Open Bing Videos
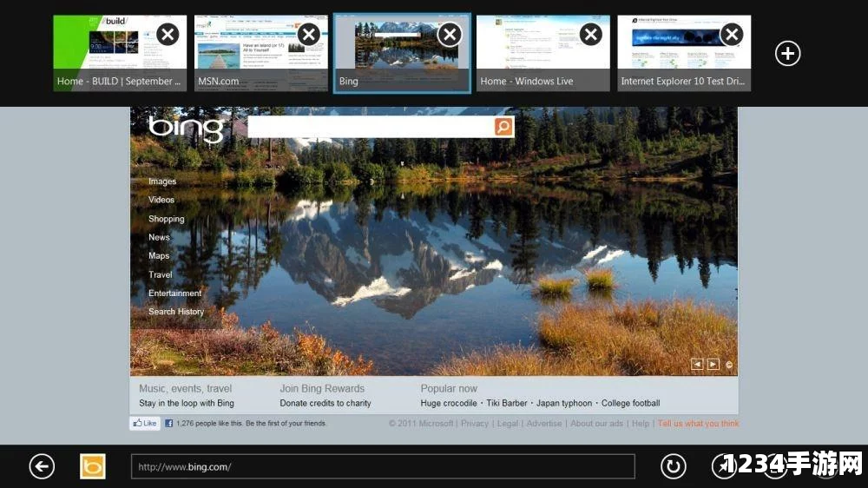 tap(161, 200)
